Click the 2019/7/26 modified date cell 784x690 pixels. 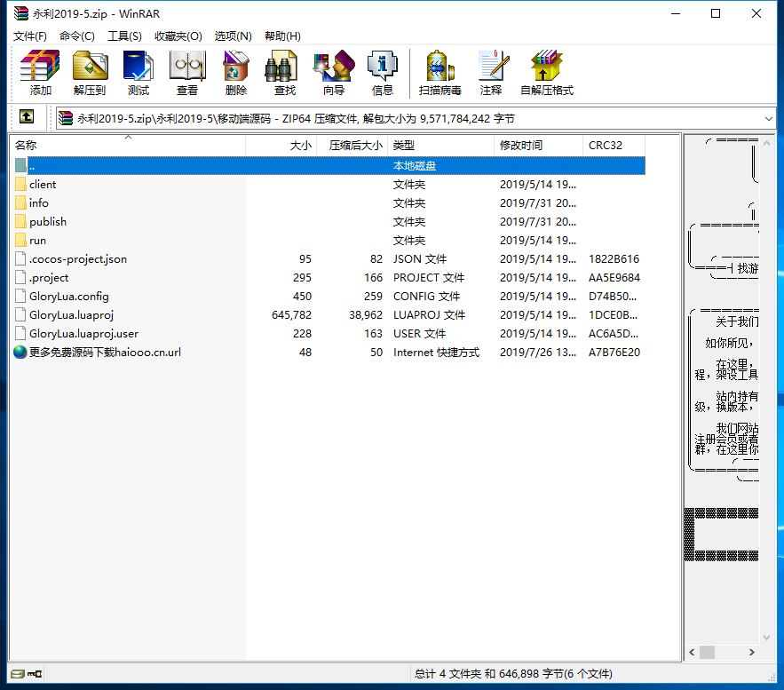click(538, 352)
